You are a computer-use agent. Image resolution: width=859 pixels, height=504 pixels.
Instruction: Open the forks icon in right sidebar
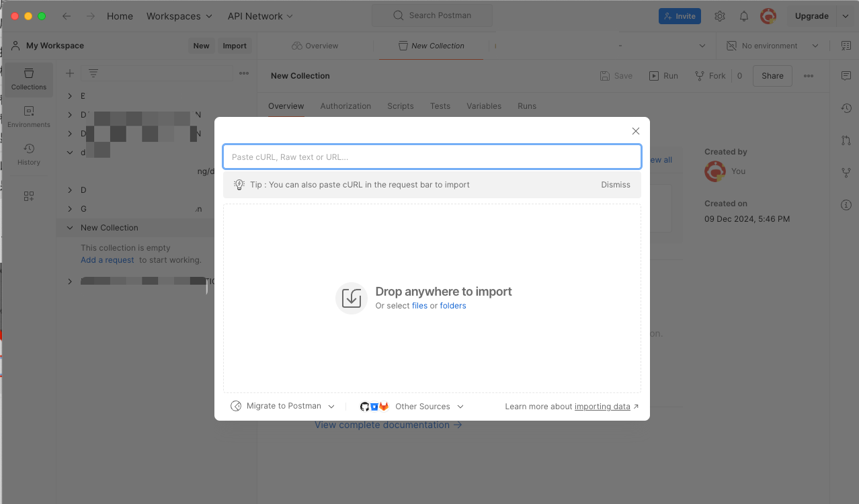click(846, 173)
